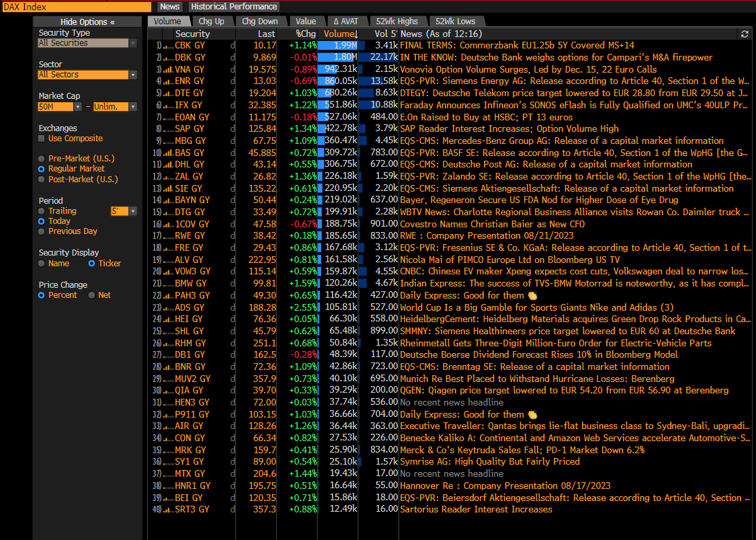Switch to the Δ AVAT tab
The image size is (756, 540).
point(346,22)
